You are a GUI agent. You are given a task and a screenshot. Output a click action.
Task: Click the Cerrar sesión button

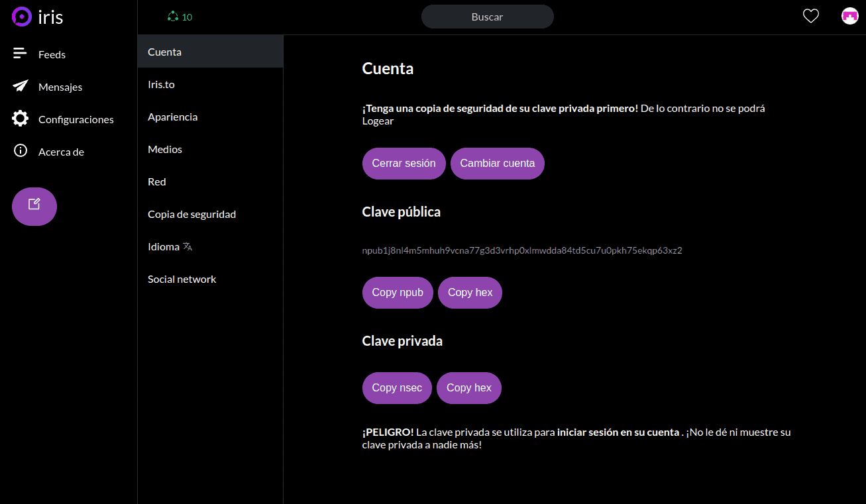pyautogui.click(x=404, y=164)
